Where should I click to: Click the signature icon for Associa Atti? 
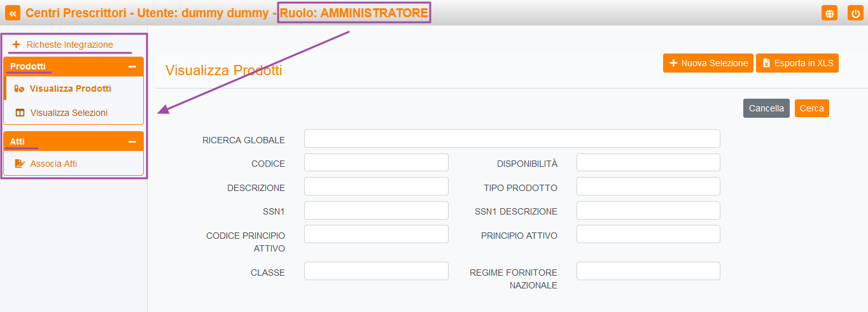click(x=20, y=164)
